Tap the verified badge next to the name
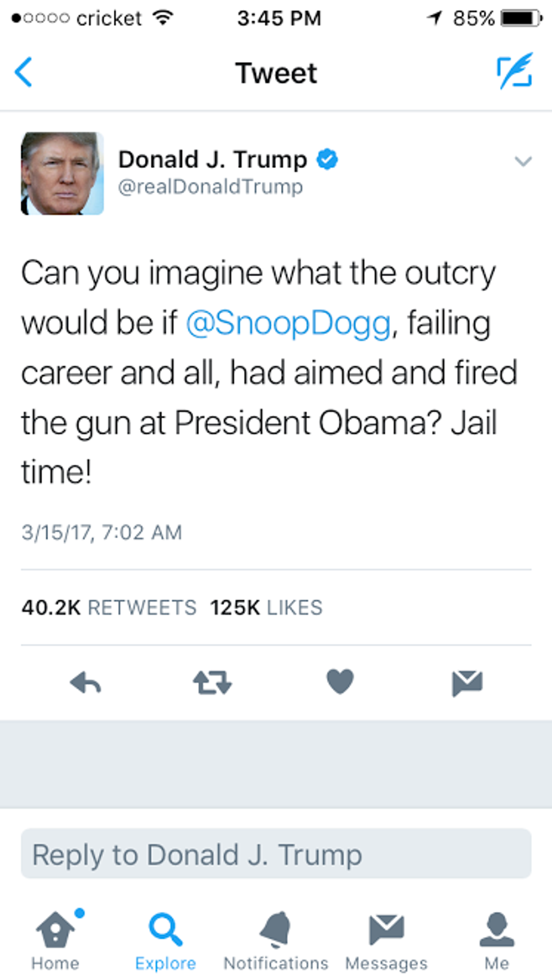The height and width of the screenshot is (980, 552). click(327, 159)
